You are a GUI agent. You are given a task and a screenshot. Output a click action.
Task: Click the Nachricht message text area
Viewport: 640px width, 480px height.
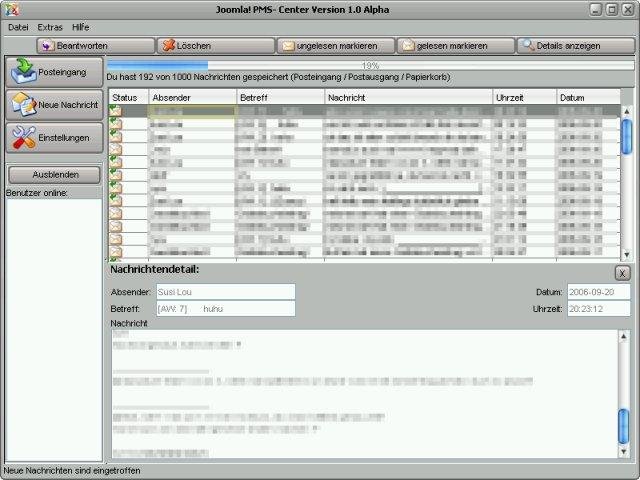365,394
